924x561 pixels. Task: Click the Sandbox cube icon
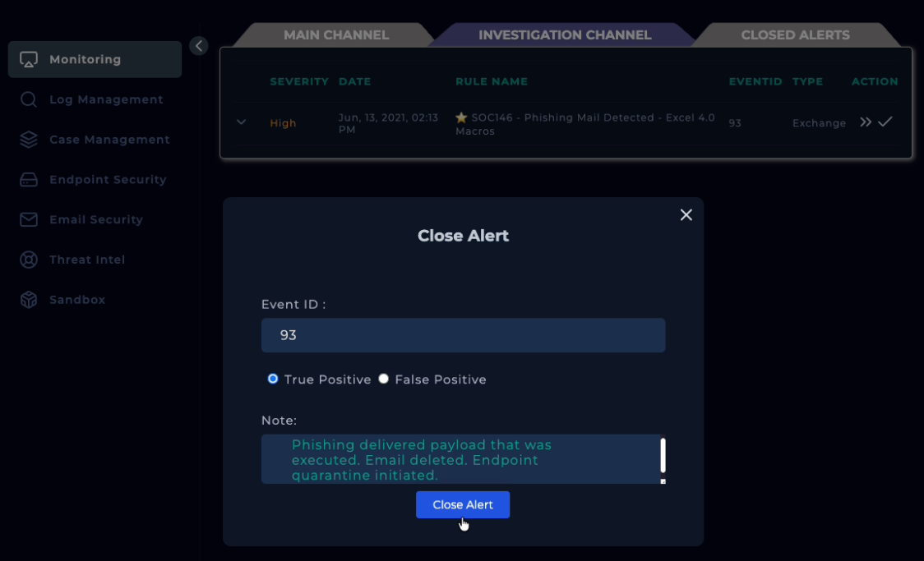click(x=29, y=300)
